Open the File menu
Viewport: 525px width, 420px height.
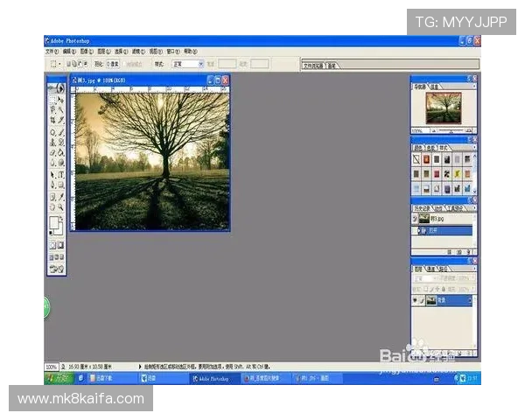coord(52,52)
